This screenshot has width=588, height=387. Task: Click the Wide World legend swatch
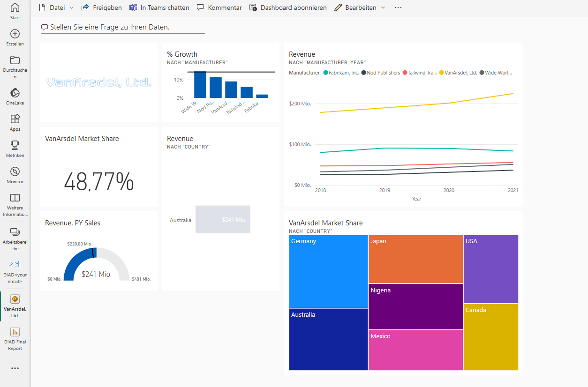point(482,73)
